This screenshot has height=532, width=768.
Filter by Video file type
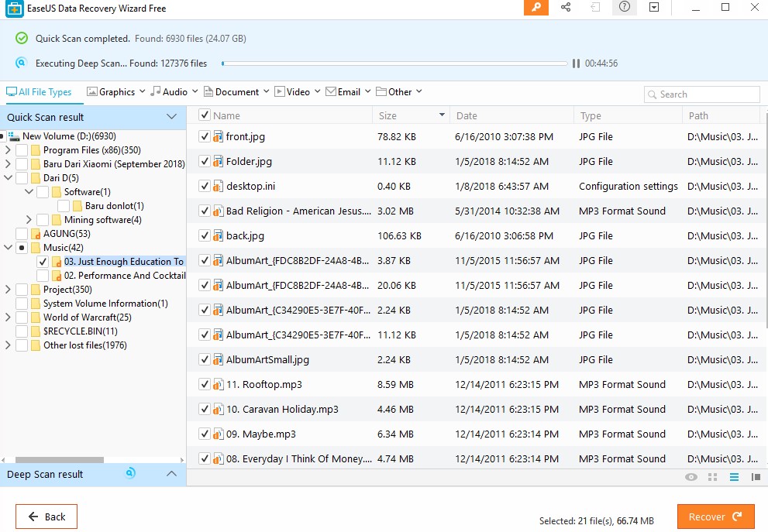pos(292,92)
